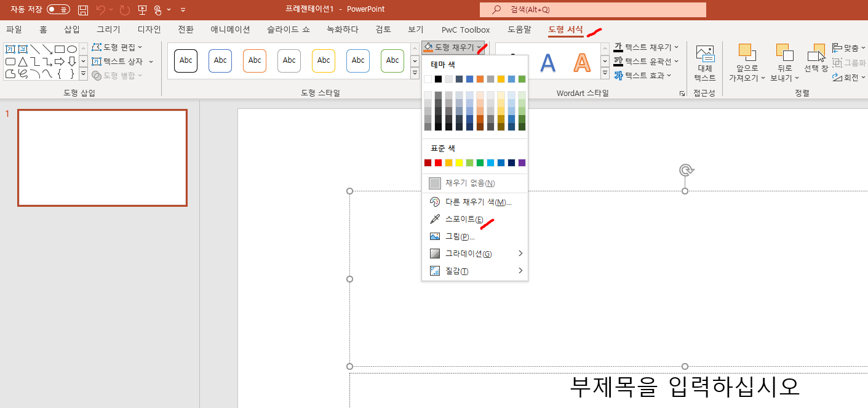Customize Quick Access Toolbar dropdown arrow

tap(183, 10)
